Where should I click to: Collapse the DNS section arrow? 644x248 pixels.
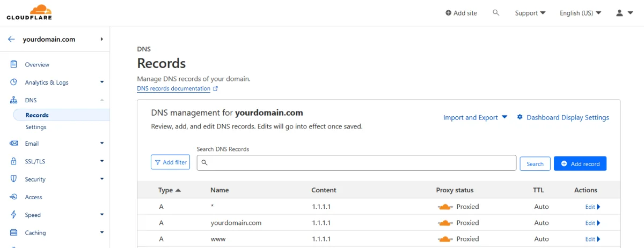pos(102,100)
